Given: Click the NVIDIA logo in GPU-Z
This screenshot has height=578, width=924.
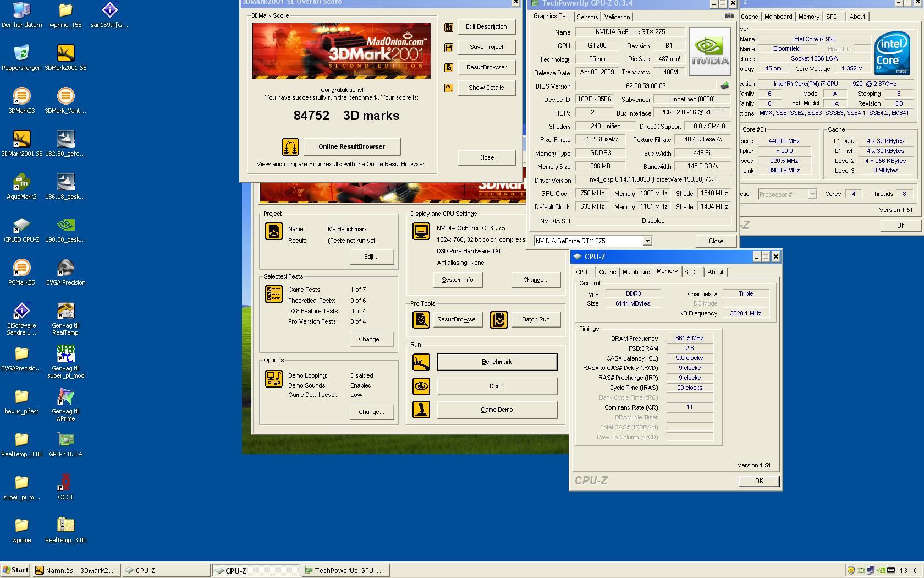Looking at the screenshot, I should click(x=710, y=51).
